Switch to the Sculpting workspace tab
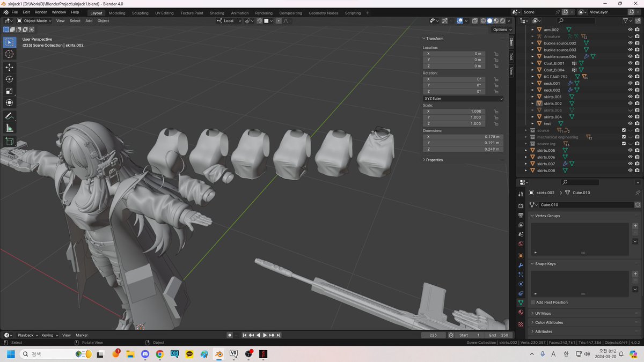 tap(140, 13)
